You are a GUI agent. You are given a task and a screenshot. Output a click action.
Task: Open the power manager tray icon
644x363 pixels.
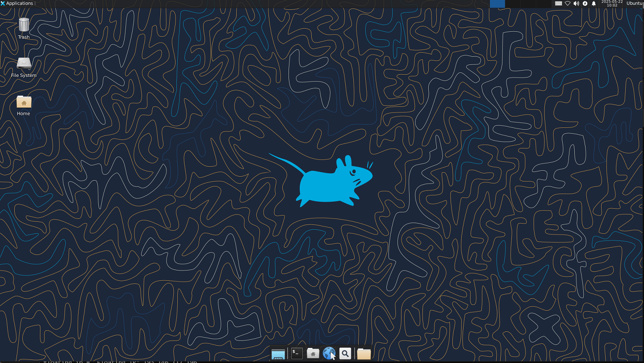585,4
